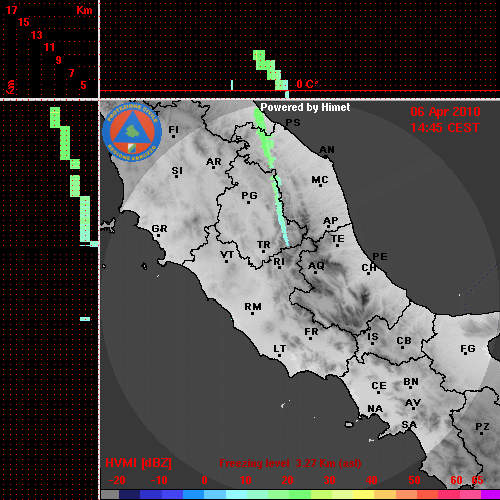The width and height of the screenshot is (500, 500).
Task: Pick the yellow swatch on the color scale
Action: tap(363, 494)
